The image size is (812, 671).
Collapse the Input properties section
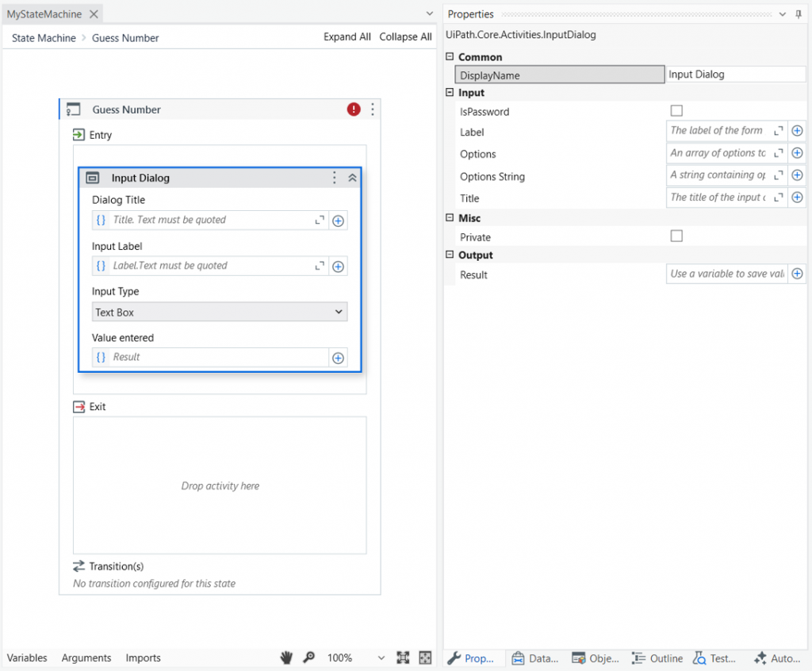(x=450, y=92)
